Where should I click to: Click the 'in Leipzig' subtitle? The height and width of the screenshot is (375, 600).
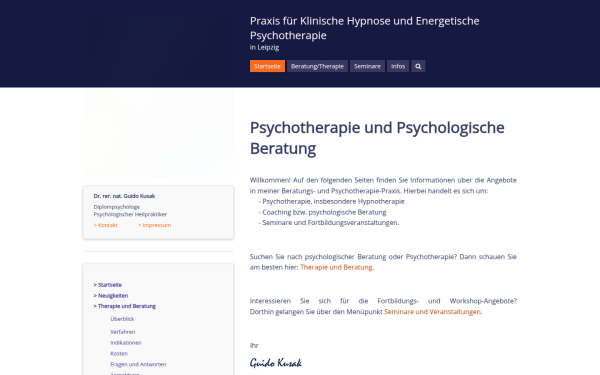264,47
